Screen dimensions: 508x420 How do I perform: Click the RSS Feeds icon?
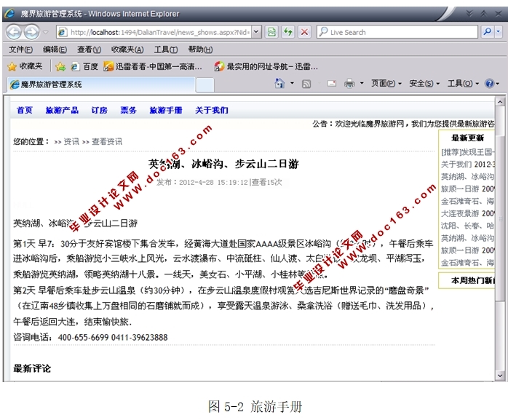pos(306,84)
